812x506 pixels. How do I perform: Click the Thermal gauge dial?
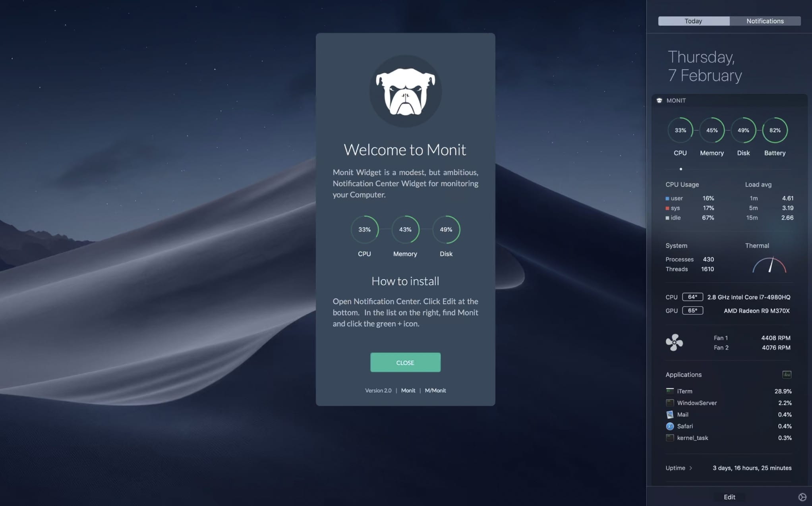(769, 265)
